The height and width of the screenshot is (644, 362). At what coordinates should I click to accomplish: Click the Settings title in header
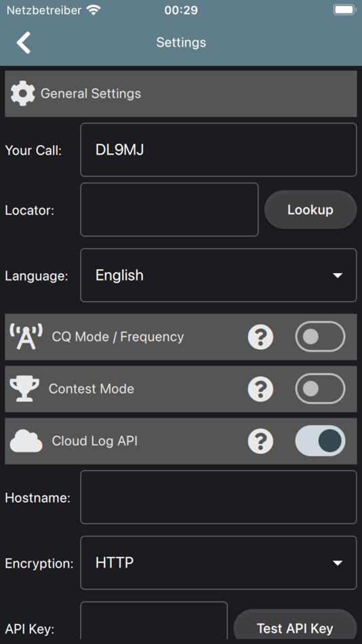(181, 42)
